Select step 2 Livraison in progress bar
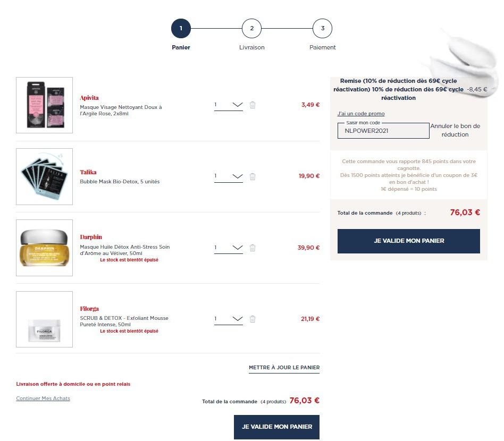This screenshot has height=441, width=504. pyautogui.click(x=251, y=28)
